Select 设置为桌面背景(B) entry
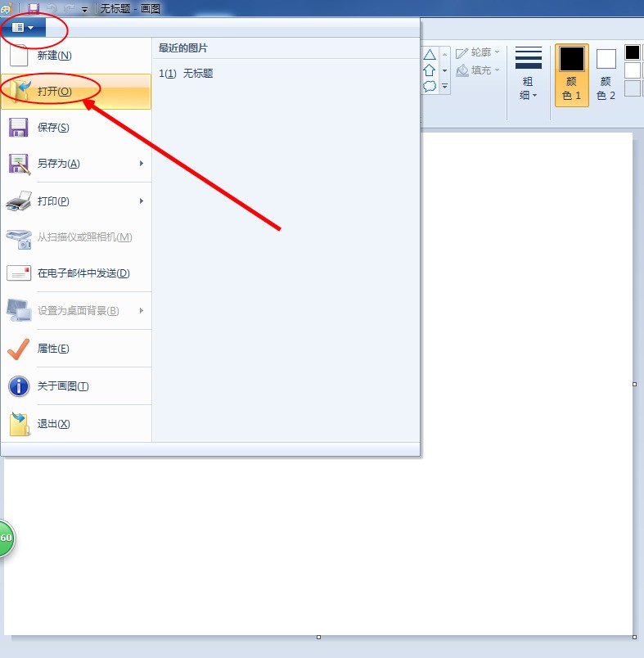This screenshot has height=658, width=644. click(x=78, y=310)
